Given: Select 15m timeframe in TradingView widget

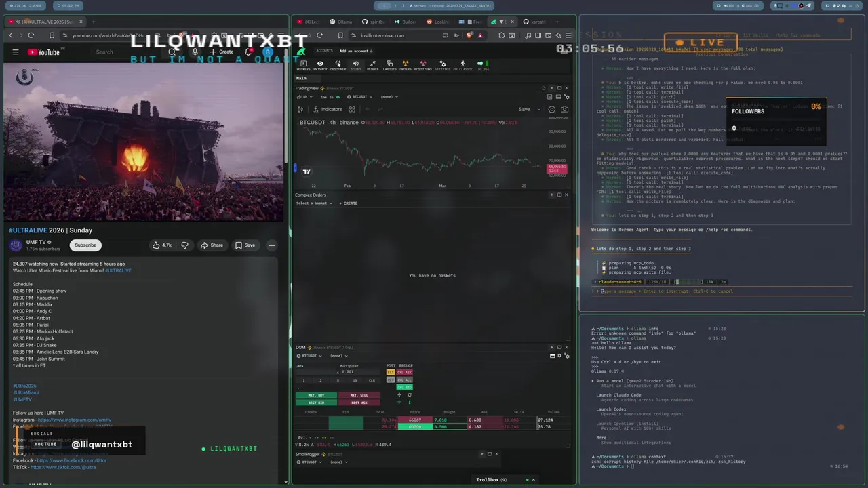Looking at the screenshot, I should [323, 97].
